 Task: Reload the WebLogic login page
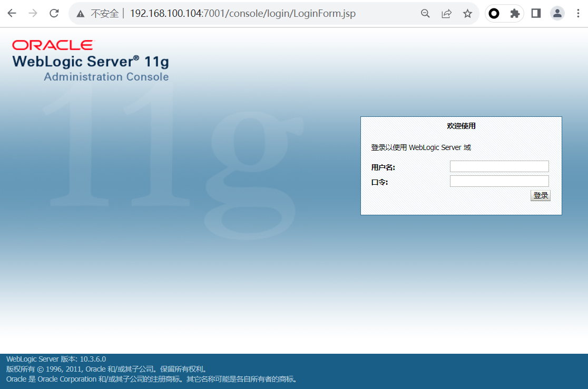54,14
